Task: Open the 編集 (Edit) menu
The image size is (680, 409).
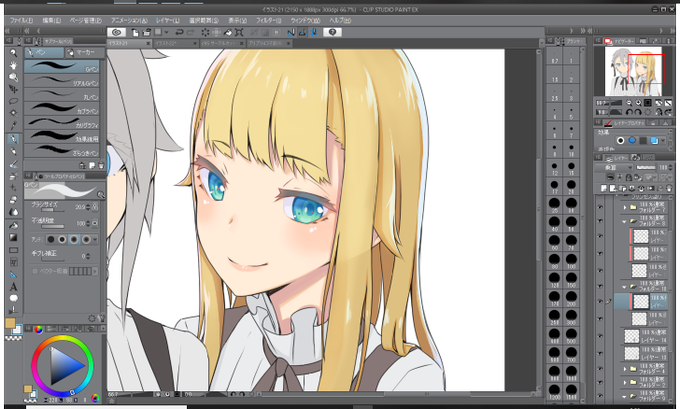Action: 52,20
